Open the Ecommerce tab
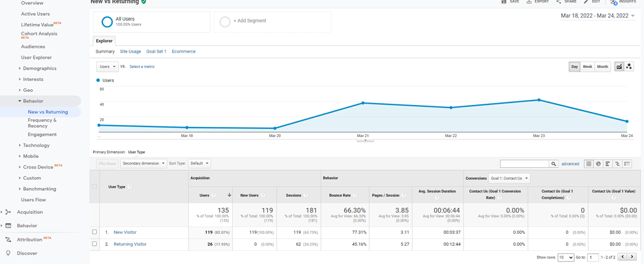This screenshot has width=644, height=264. click(184, 52)
